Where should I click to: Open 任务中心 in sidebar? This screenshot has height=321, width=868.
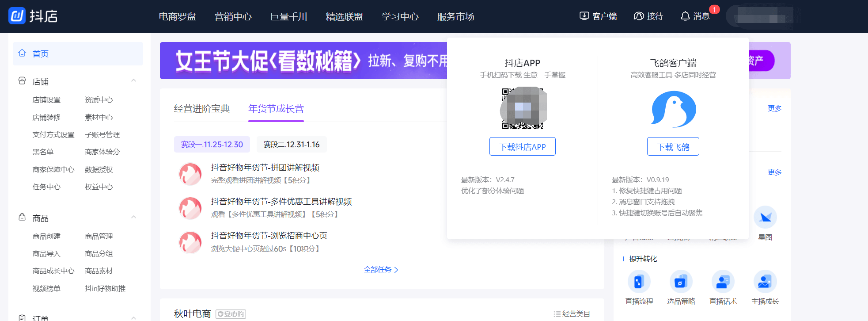(46, 187)
